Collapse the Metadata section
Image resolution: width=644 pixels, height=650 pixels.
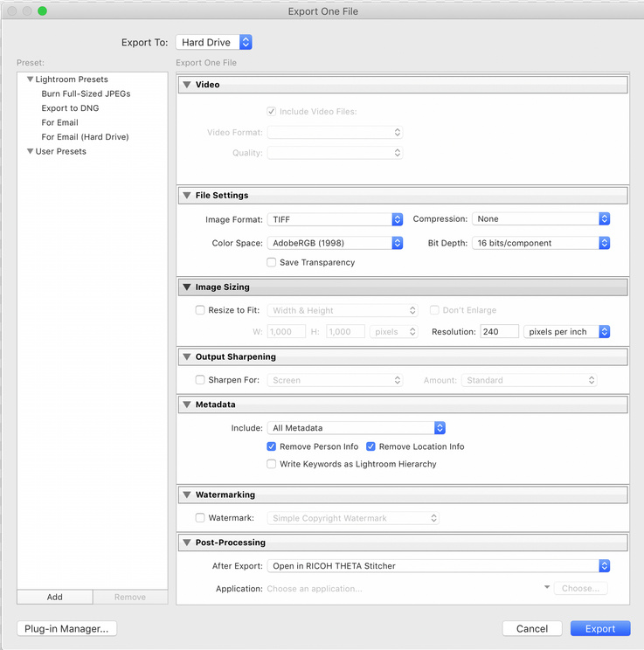pos(187,405)
